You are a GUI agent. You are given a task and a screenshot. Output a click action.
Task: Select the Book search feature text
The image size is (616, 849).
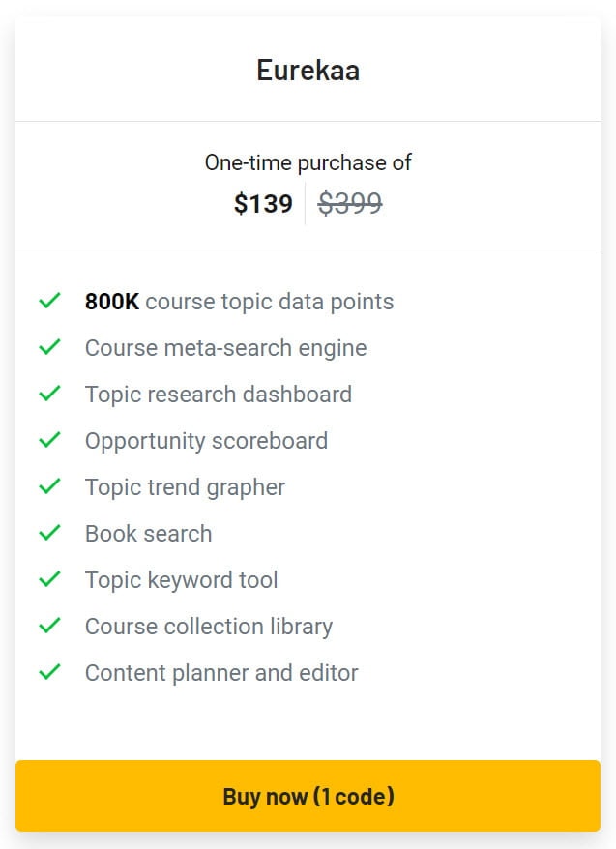click(x=148, y=533)
